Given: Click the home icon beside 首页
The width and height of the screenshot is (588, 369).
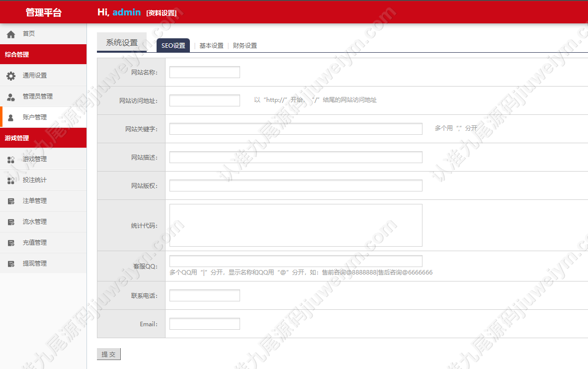Looking at the screenshot, I should (x=11, y=34).
